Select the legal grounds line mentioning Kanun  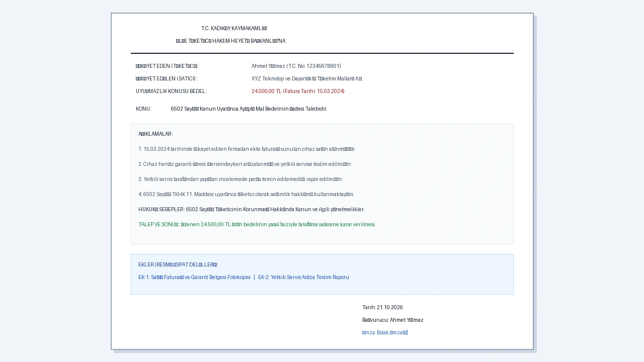click(x=252, y=210)
